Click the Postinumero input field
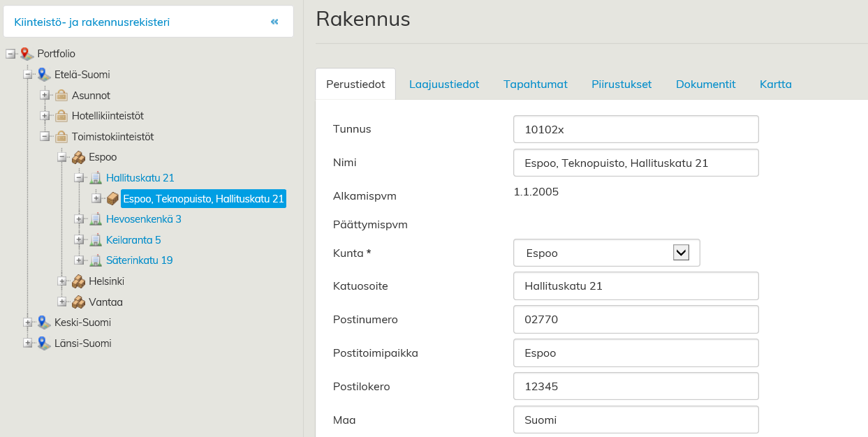 [635, 320]
